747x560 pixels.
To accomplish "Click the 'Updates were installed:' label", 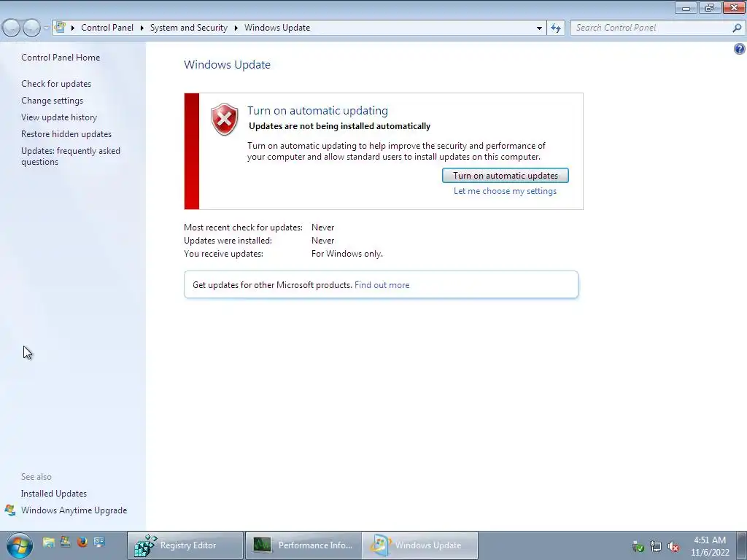I will click(228, 241).
